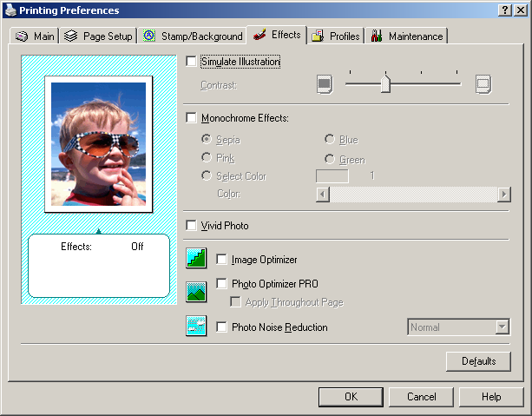Go to the Stamp/Background tab
This screenshot has height=416, width=532.
click(193, 36)
